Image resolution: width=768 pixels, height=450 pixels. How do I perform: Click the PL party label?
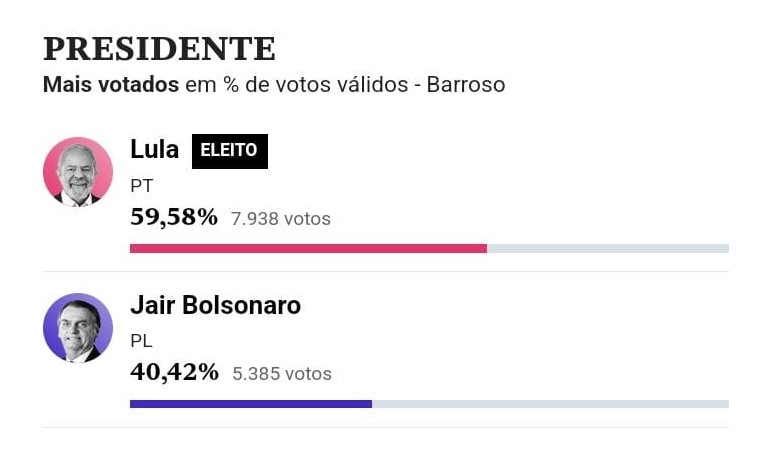(x=142, y=341)
